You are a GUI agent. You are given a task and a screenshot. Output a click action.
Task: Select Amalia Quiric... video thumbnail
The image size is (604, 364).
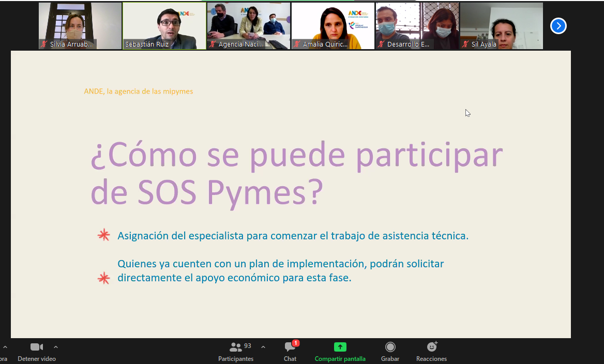(333, 26)
